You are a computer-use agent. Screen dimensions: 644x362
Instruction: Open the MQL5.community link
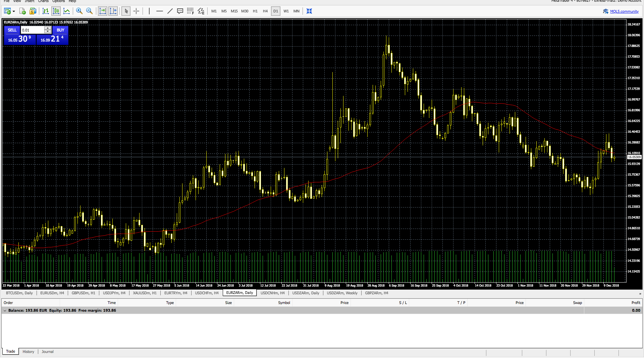(x=624, y=11)
